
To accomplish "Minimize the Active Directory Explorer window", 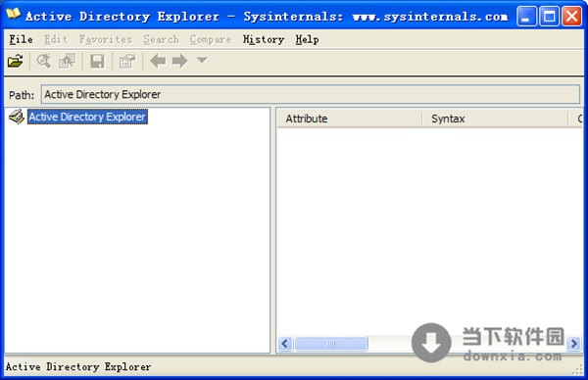I will click(x=526, y=16).
